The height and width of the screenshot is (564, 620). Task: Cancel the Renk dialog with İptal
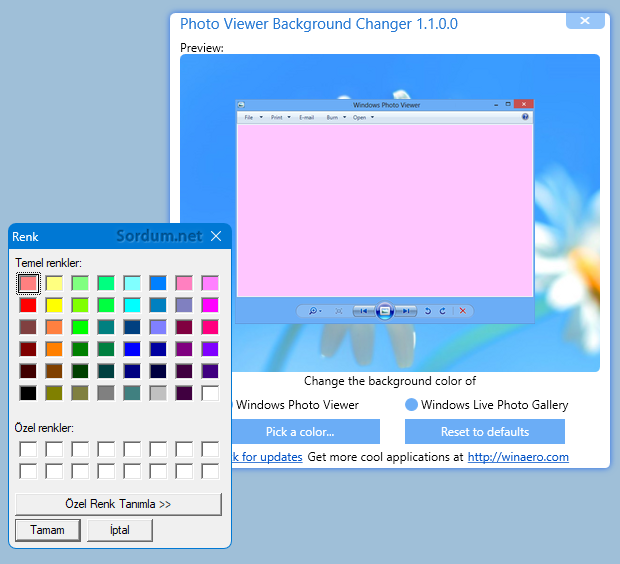120,530
